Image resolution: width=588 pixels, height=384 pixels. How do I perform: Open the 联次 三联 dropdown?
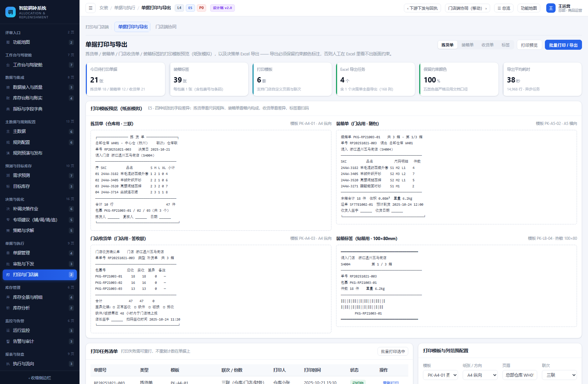pos(560,375)
